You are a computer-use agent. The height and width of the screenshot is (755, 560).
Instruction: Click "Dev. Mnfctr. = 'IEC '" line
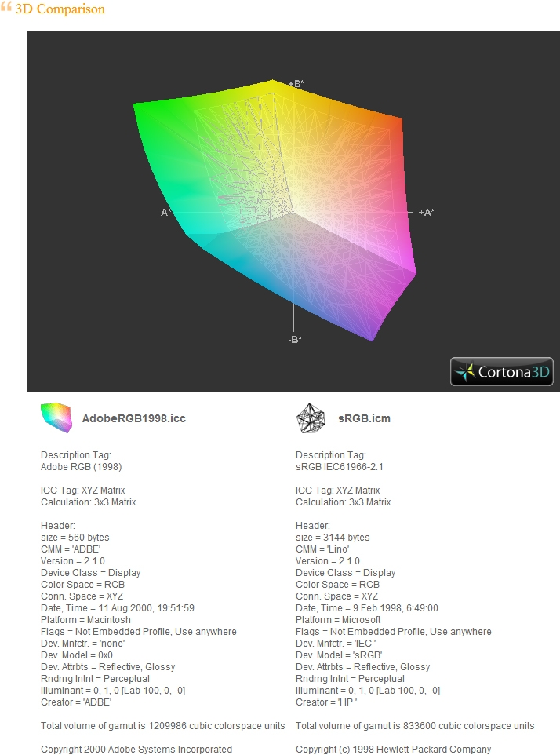tap(336, 644)
